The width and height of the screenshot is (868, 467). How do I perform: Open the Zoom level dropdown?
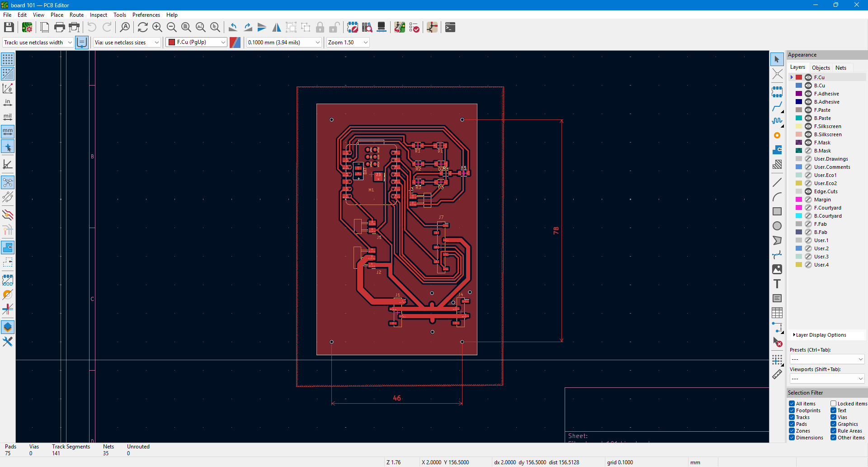click(x=348, y=43)
